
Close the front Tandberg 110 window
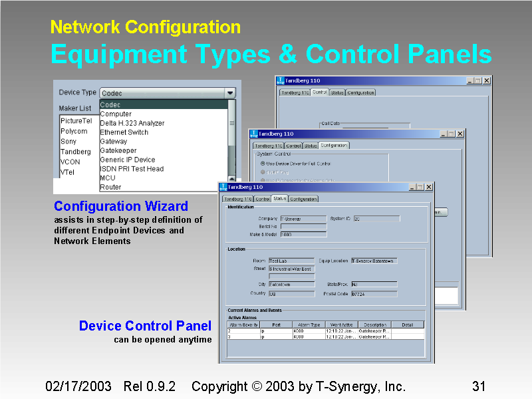tap(429, 187)
